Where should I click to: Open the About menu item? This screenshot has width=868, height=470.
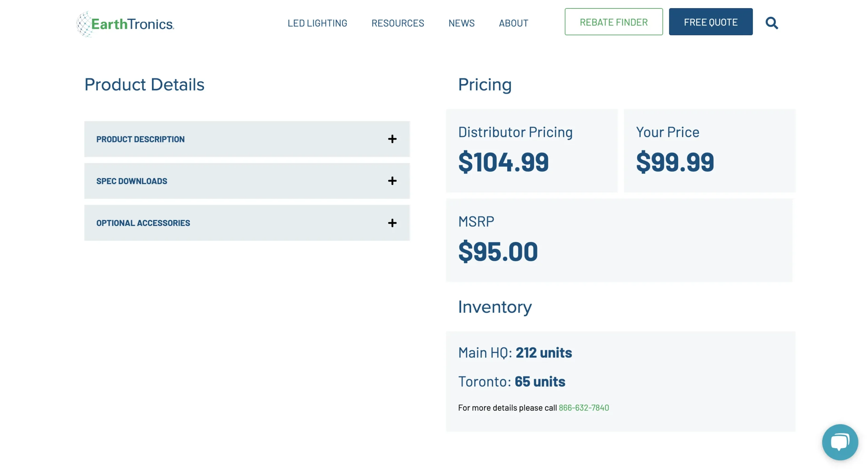click(513, 23)
